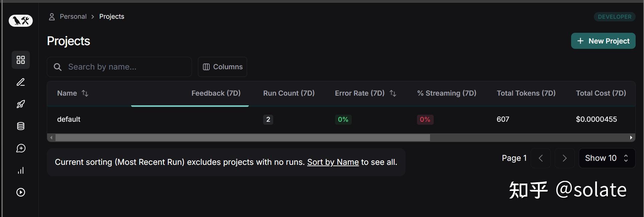
Task: Open the Personal breadcrumb item
Action: click(x=73, y=16)
